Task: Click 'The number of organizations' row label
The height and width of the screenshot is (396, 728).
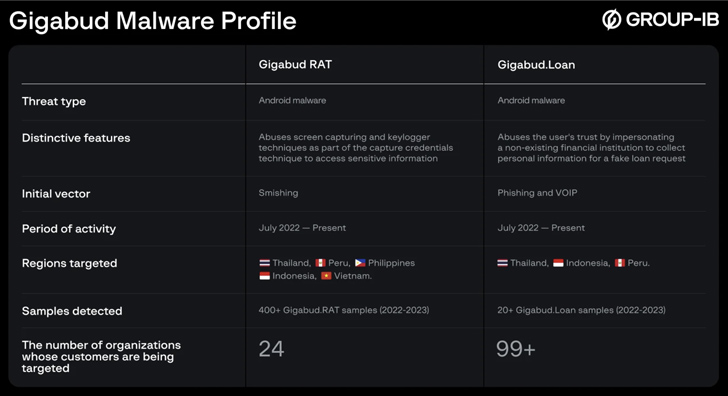Action: tap(101, 357)
